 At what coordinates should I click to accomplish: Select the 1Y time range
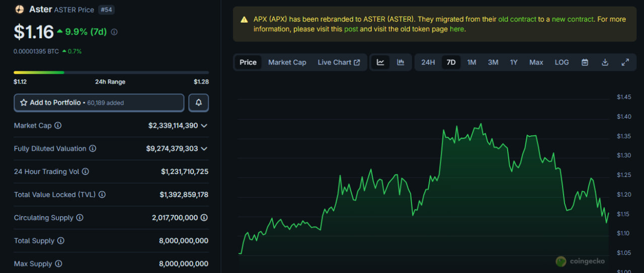pos(514,62)
